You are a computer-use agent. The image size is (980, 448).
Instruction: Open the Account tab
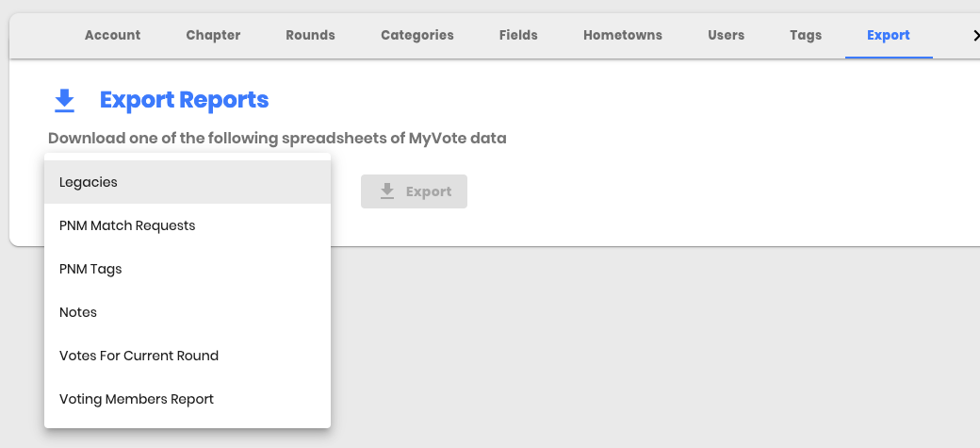[112, 36]
